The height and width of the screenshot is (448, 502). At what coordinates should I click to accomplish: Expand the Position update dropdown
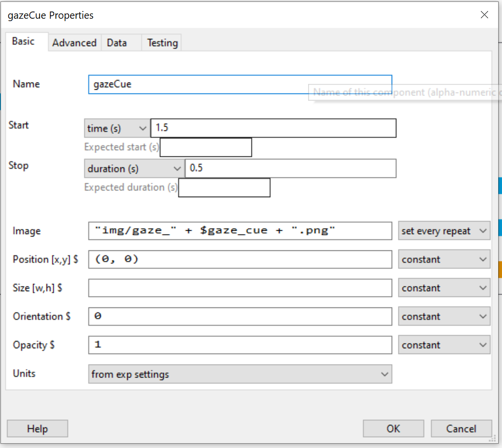444,259
